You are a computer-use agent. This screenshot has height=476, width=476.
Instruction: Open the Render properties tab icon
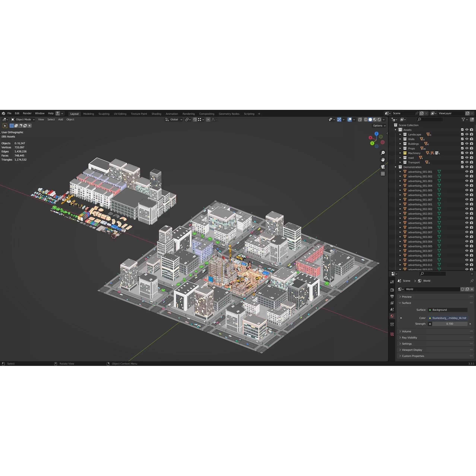392,290
